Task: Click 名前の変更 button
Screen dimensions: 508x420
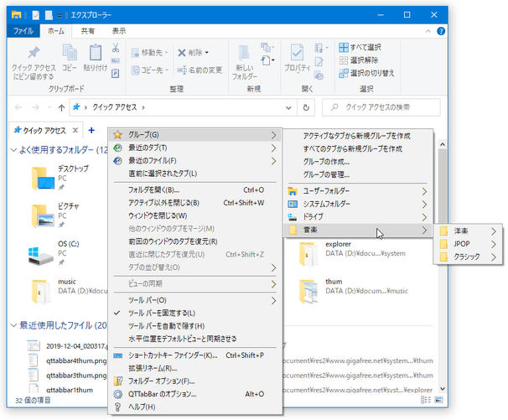Action: (200, 70)
